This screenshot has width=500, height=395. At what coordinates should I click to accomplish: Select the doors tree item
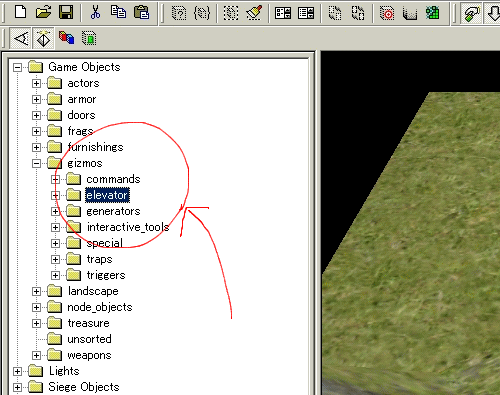[81, 115]
